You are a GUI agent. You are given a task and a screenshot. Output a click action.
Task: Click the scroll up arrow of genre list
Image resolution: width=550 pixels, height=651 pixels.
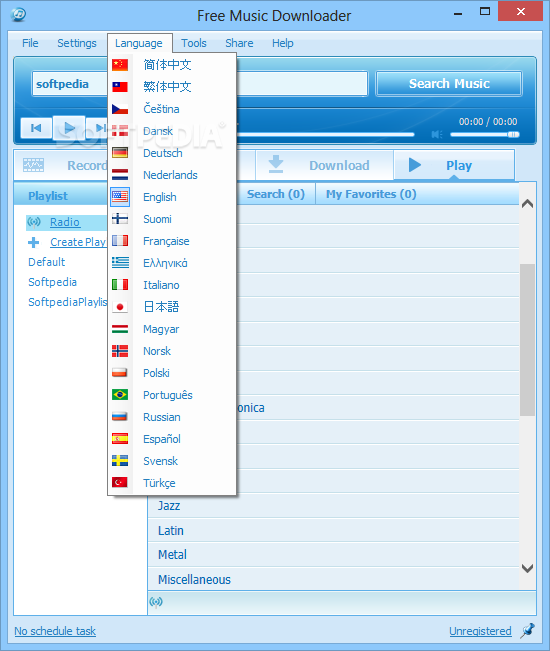[x=528, y=203]
